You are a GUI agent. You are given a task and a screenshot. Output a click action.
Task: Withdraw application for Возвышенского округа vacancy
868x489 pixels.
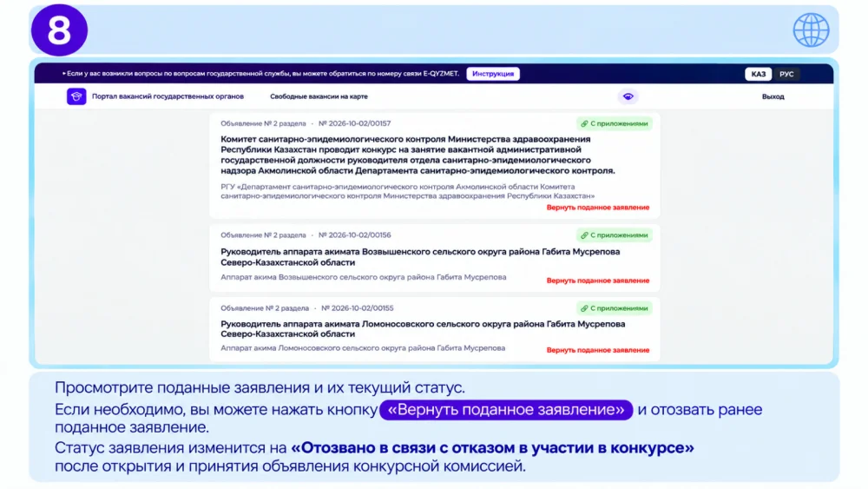[598, 281]
